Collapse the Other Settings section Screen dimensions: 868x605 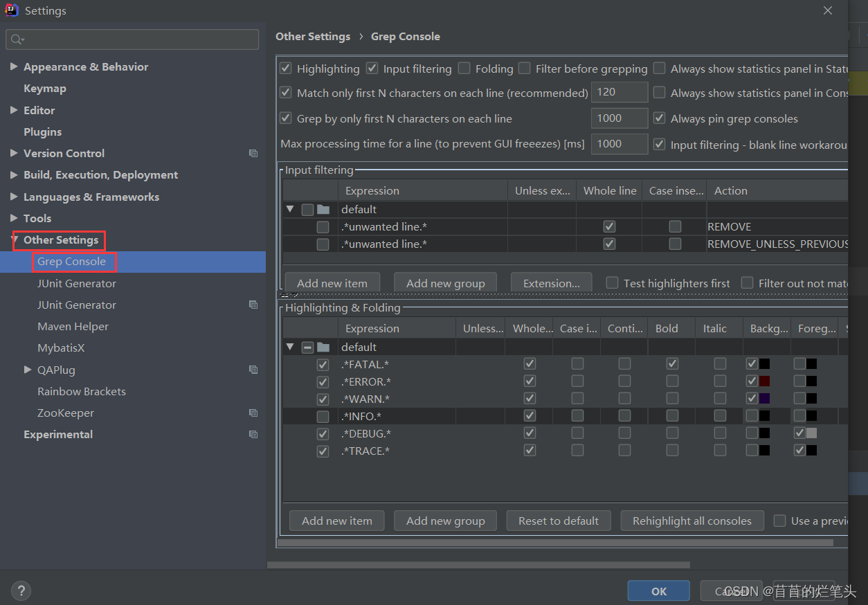[x=14, y=240]
